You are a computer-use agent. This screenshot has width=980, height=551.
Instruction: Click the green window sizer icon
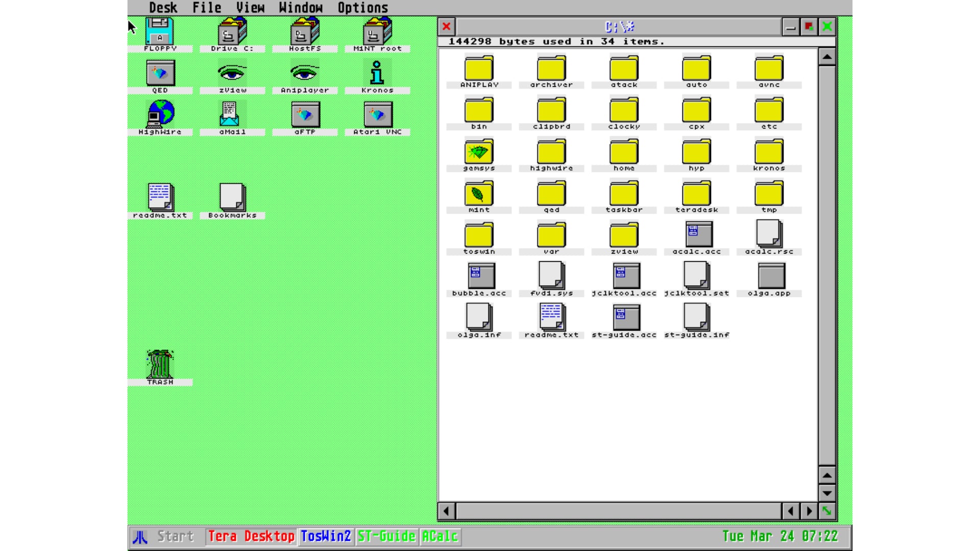pos(827,511)
